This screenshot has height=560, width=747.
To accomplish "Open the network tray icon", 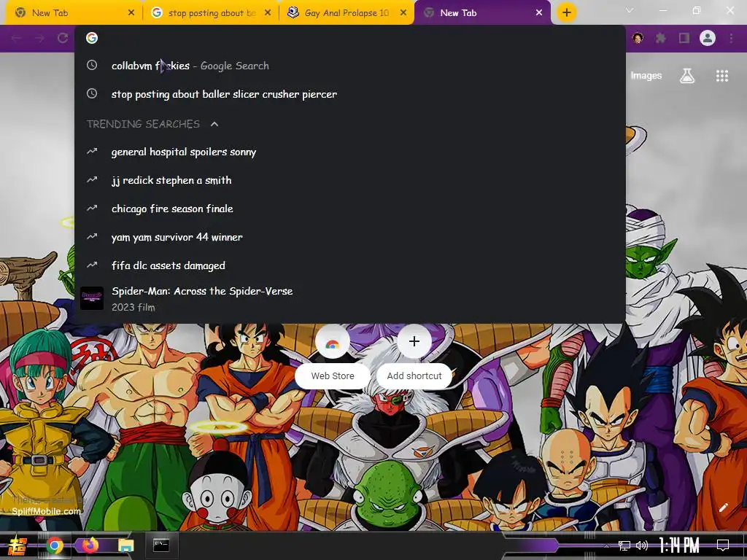I will [624, 545].
